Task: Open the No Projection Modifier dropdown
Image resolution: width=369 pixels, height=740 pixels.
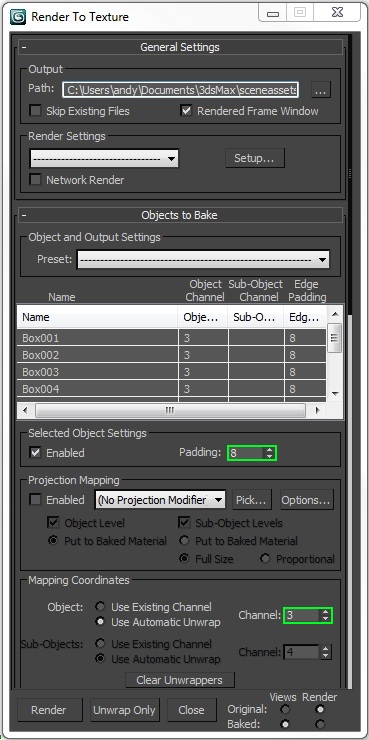Action: [x=160, y=500]
